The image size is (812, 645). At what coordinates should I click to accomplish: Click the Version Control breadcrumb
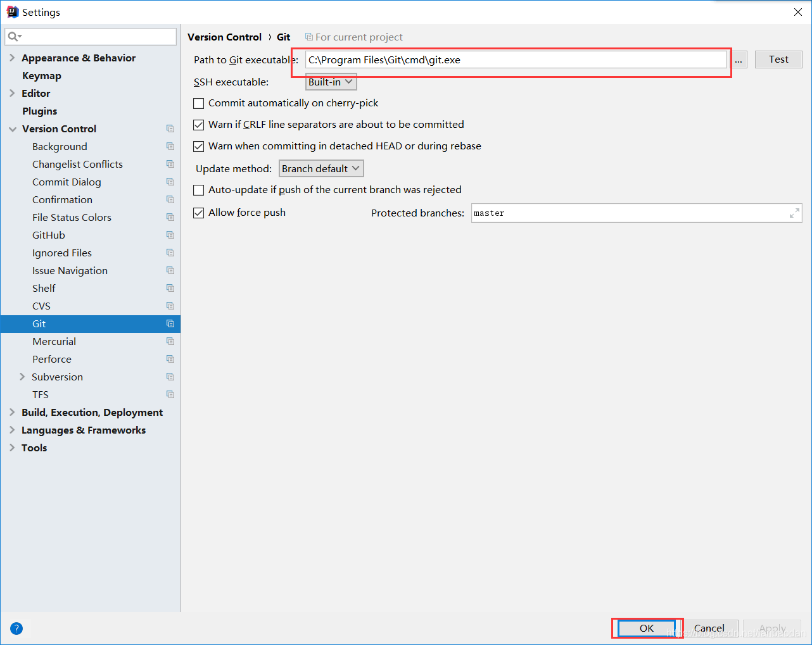point(224,37)
